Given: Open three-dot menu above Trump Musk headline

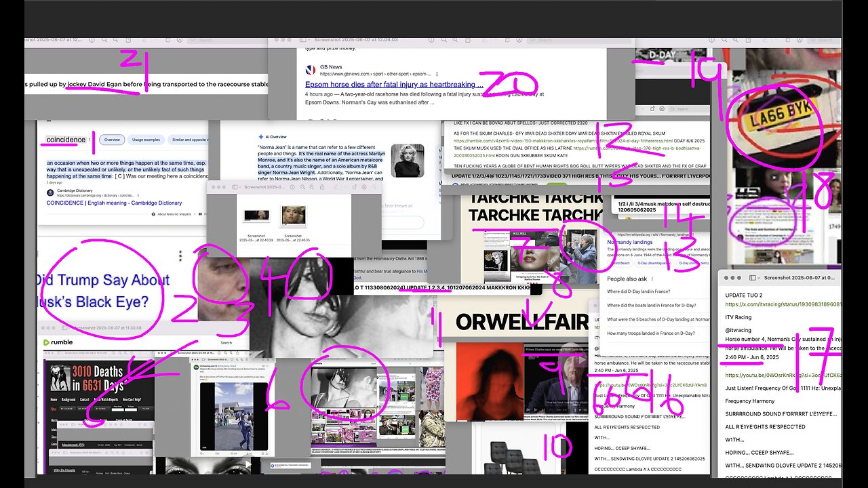Looking at the screenshot, I should [x=180, y=256].
